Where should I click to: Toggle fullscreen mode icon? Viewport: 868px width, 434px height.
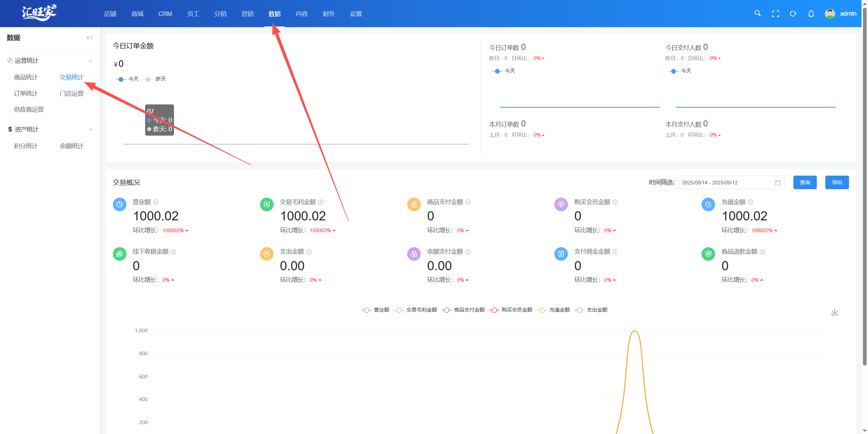click(x=775, y=14)
